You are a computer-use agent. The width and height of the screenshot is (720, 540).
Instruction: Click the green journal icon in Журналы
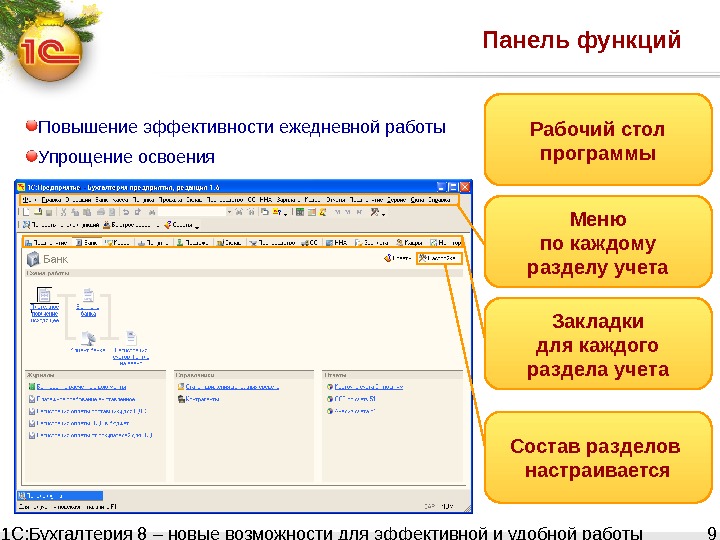[x=32, y=387]
